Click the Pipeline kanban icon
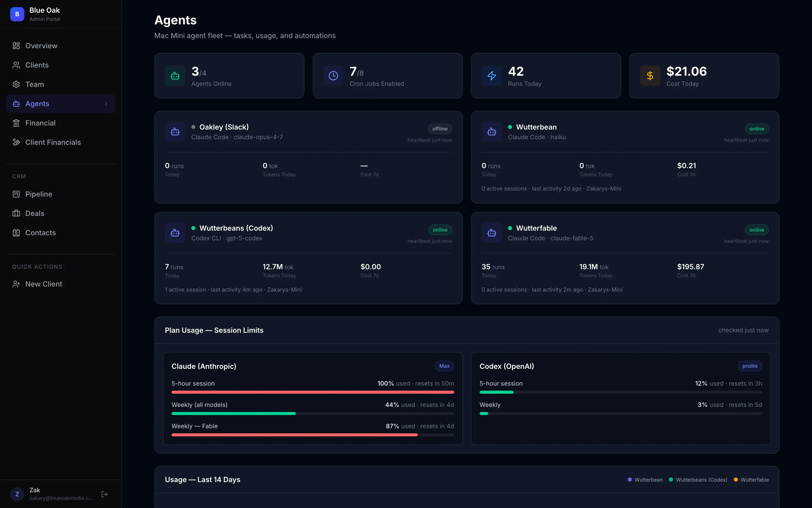This screenshot has width=812, height=508. 16,194
